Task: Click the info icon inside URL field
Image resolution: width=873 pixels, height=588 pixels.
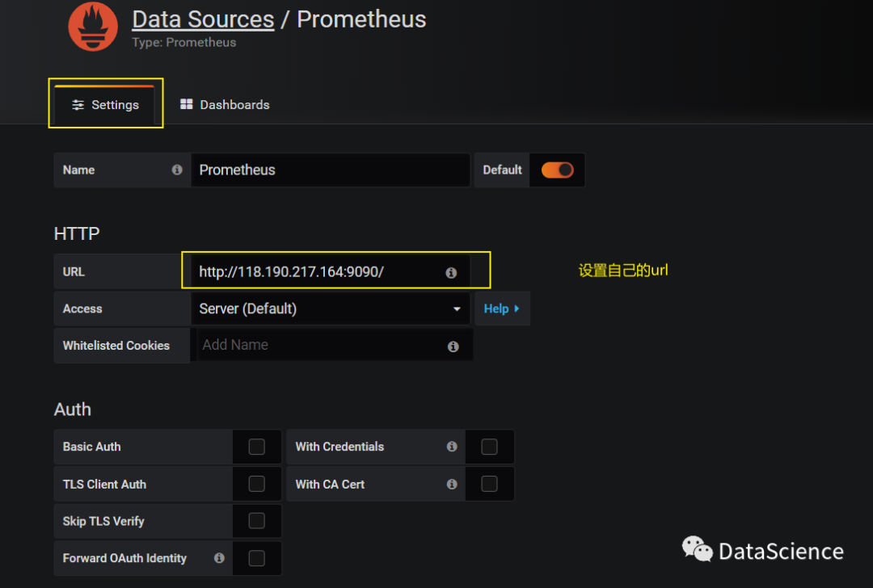Action: (x=451, y=273)
